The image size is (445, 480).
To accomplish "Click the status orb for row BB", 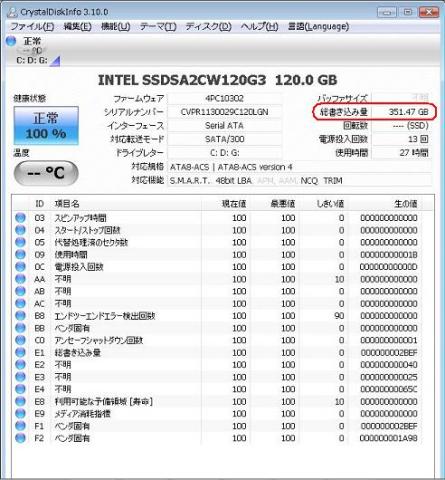I will (20, 328).
